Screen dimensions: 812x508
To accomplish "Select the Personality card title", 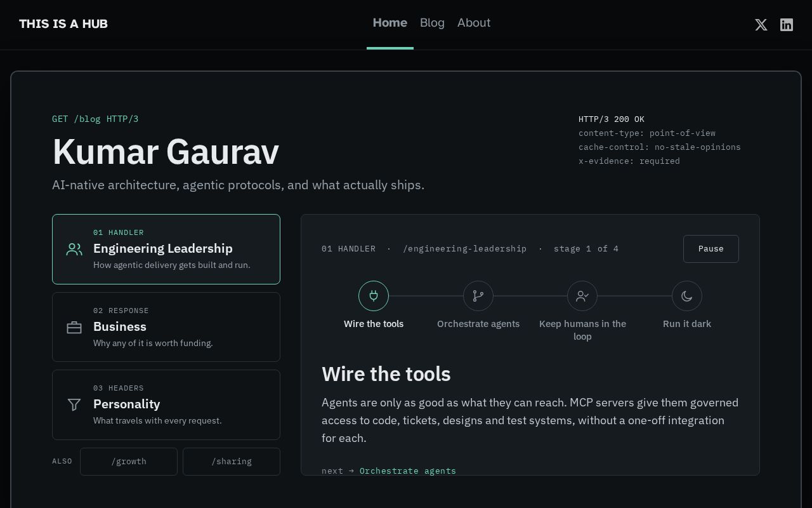I will pyautogui.click(x=127, y=404).
